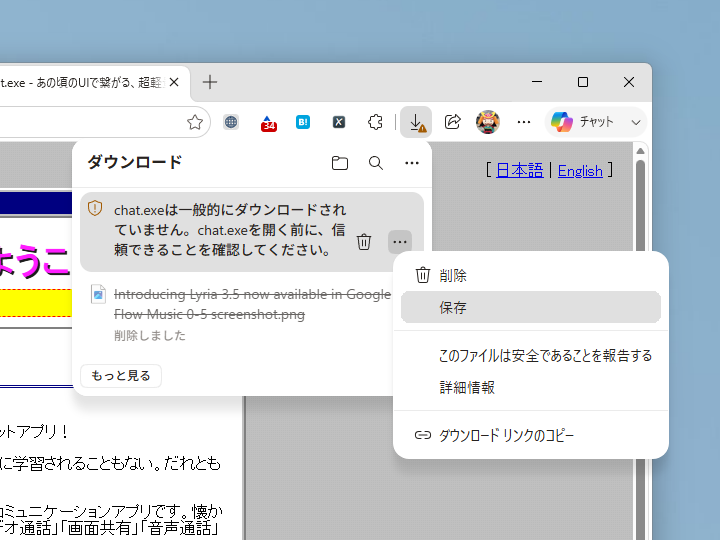Click the Hatena B! bookmark extension
The width and height of the screenshot is (720, 540).
(x=303, y=122)
